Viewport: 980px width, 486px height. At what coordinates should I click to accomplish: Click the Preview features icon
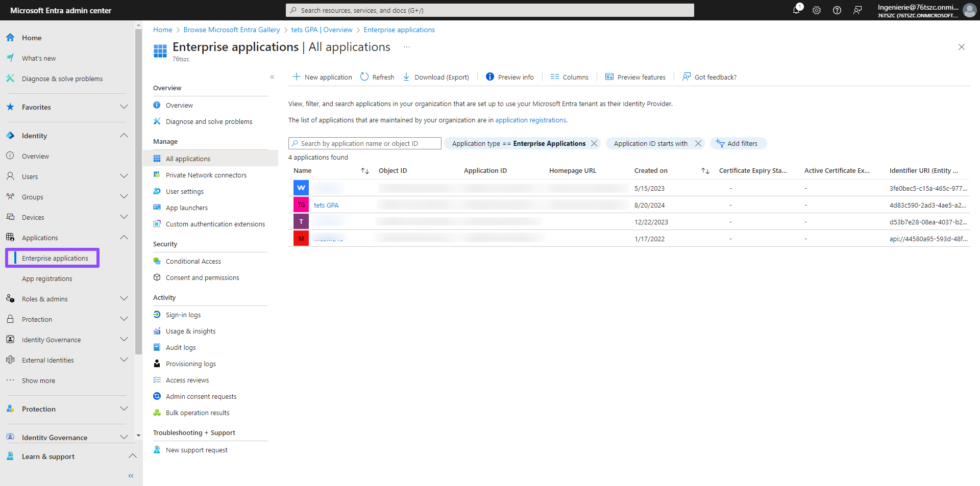(609, 76)
